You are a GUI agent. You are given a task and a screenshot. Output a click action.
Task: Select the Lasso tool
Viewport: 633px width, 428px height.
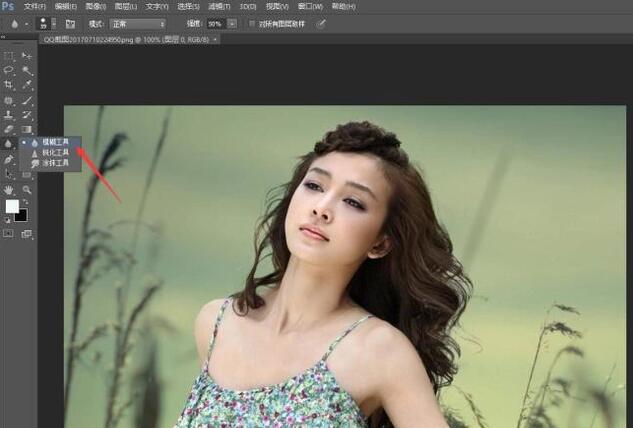(8, 70)
